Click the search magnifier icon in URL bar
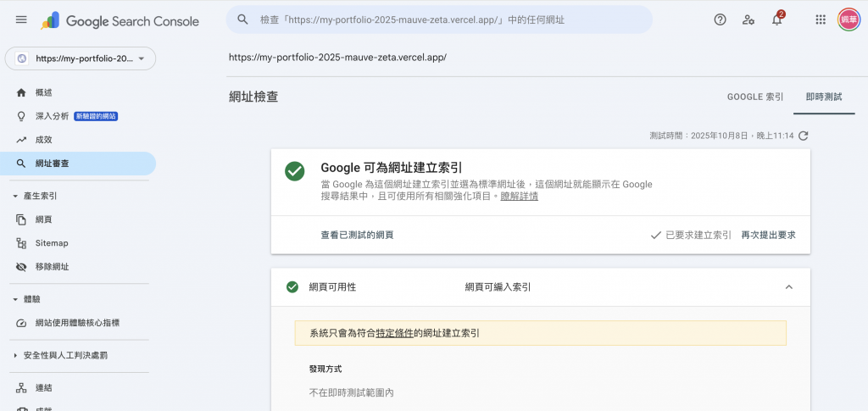 (242, 19)
